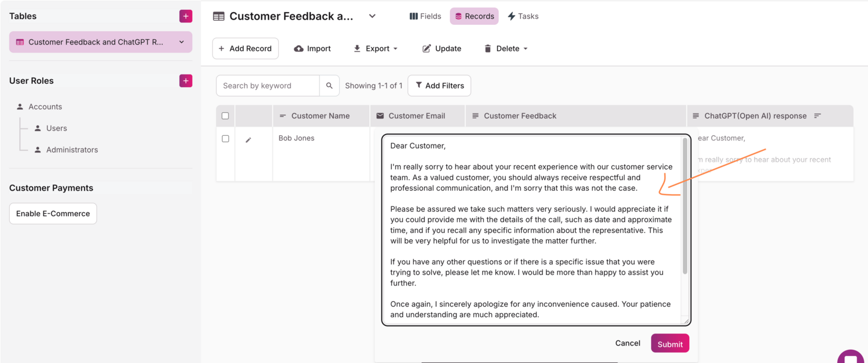Expand the Customer Feedback table title dropdown
868x363 pixels.
pyautogui.click(x=372, y=16)
